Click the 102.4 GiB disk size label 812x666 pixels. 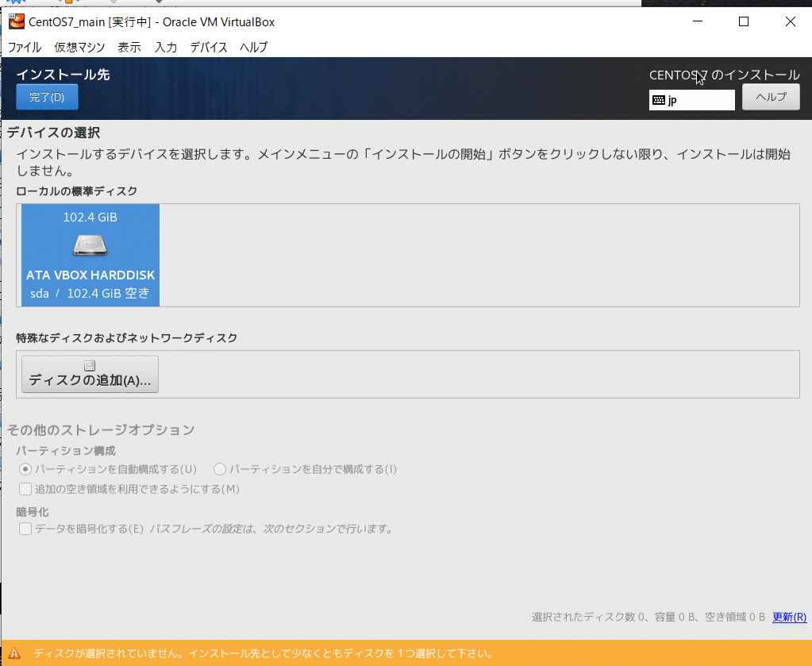click(x=90, y=217)
